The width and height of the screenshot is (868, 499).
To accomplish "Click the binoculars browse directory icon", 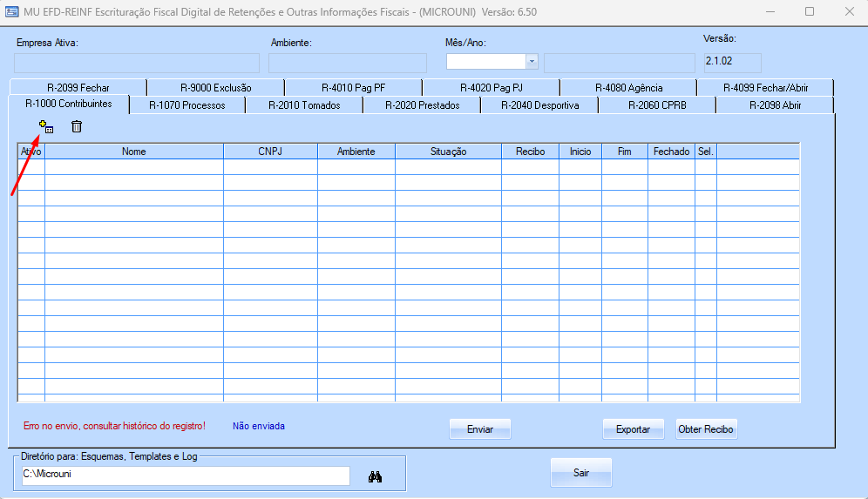I will [x=375, y=477].
